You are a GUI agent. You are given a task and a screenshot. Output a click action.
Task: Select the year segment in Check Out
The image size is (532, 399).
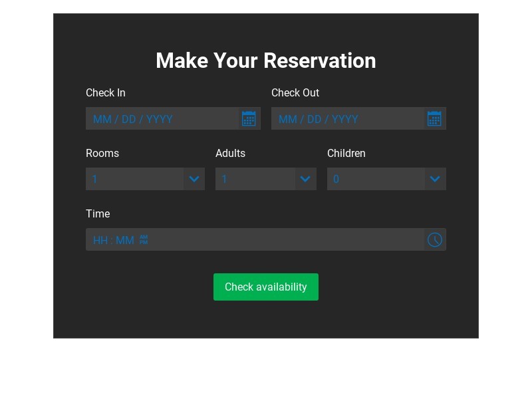pyautogui.click(x=345, y=120)
